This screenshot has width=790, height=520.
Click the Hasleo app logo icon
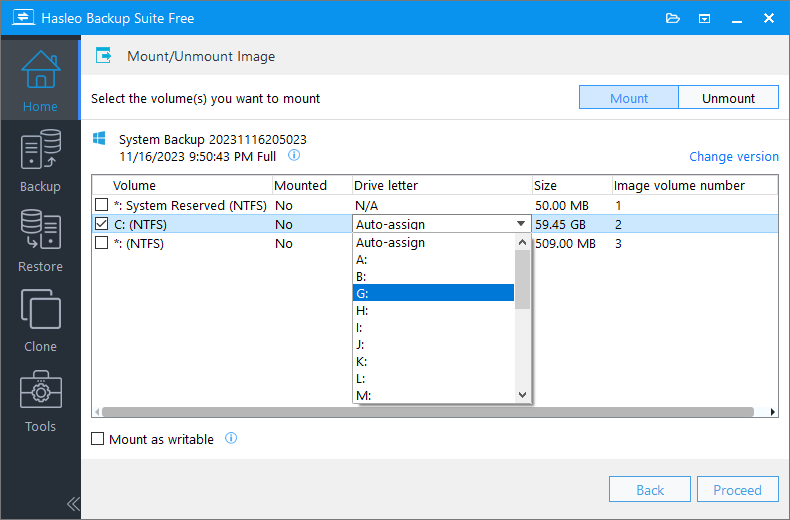point(23,17)
